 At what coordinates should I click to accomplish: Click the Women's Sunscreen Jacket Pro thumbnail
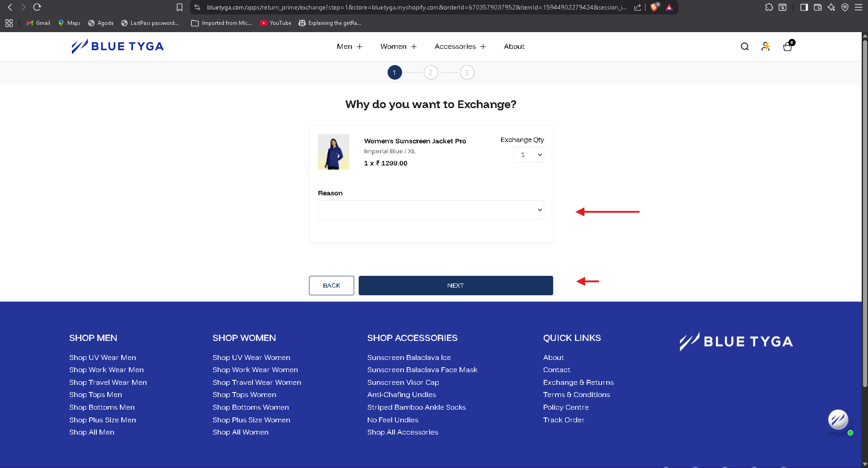(333, 152)
